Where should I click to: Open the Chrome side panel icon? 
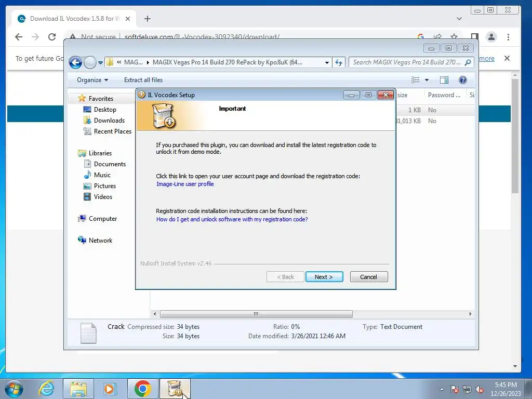tap(475, 37)
